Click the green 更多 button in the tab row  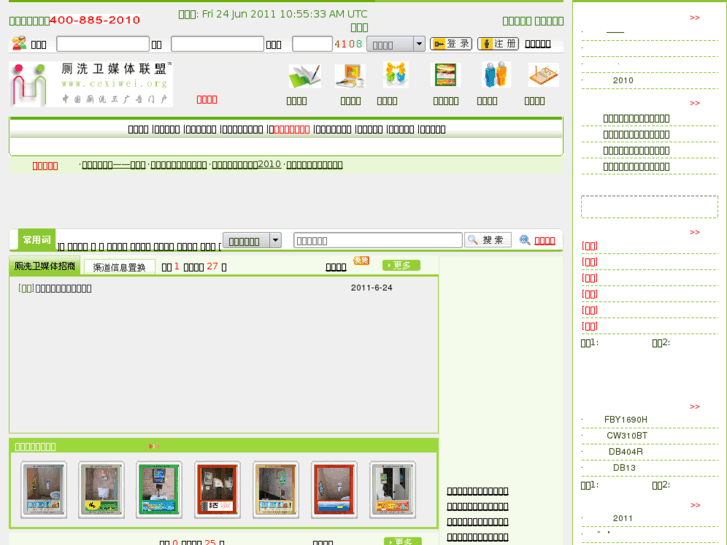pyautogui.click(x=402, y=265)
